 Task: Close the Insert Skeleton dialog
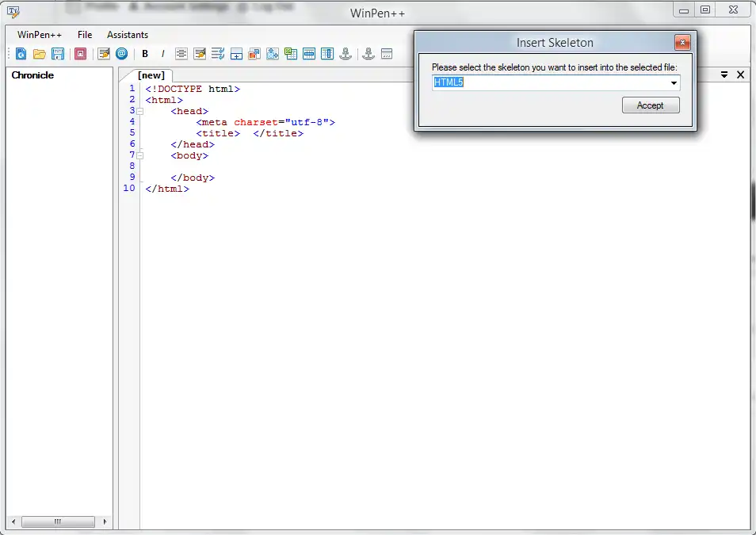(682, 43)
